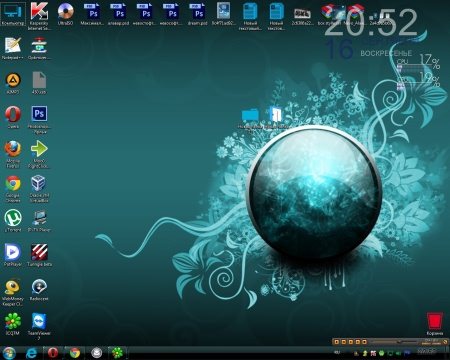Launch the TeamViewer 7 shortcut
Image resolution: width=450 pixels, height=360 pixels.
(x=39, y=326)
